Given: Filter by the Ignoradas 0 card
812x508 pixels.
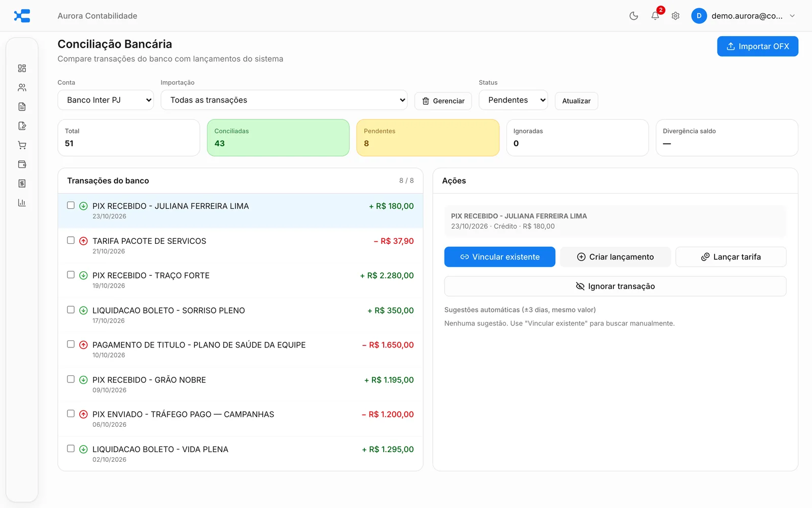Looking at the screenshot, I should (x=578, y=138).
